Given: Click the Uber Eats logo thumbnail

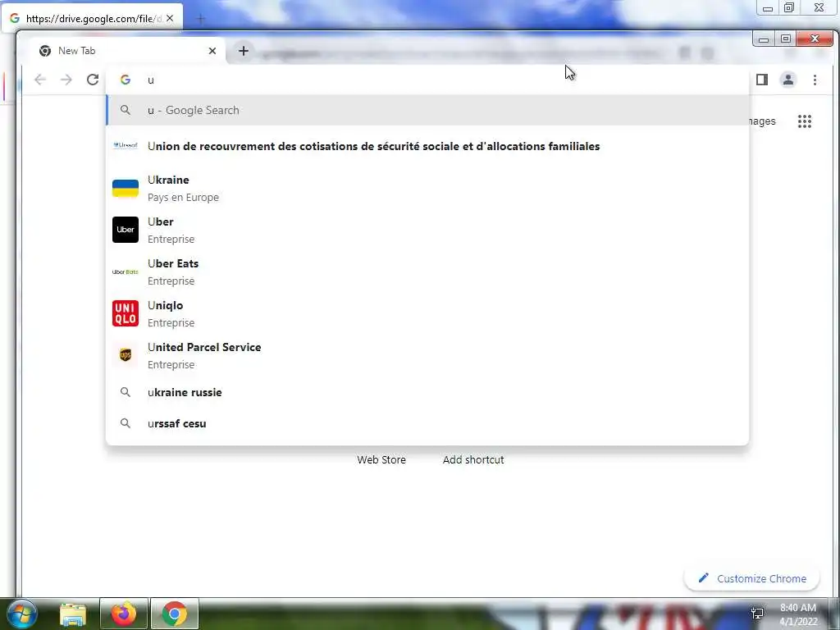Looking at the screenshot, I should 126,272.
